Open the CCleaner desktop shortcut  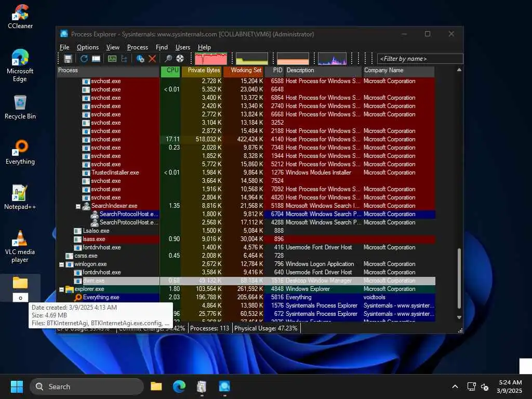[20, 16]
